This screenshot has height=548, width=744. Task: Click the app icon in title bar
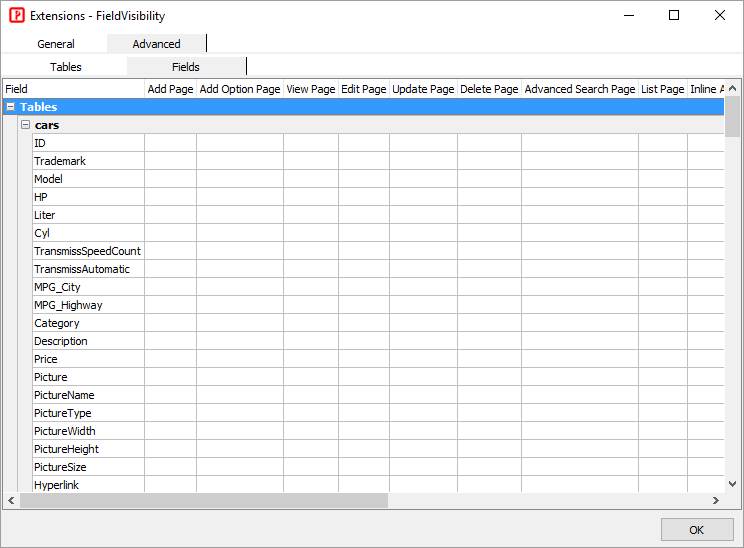pos(16,16)
